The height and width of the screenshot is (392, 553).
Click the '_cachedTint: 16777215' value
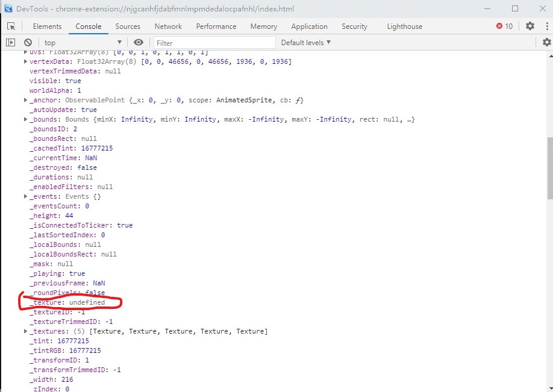click(97, 148)
